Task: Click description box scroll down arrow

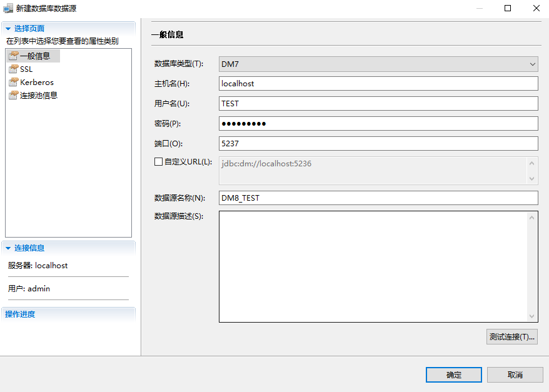Action: tap(532, 316)
